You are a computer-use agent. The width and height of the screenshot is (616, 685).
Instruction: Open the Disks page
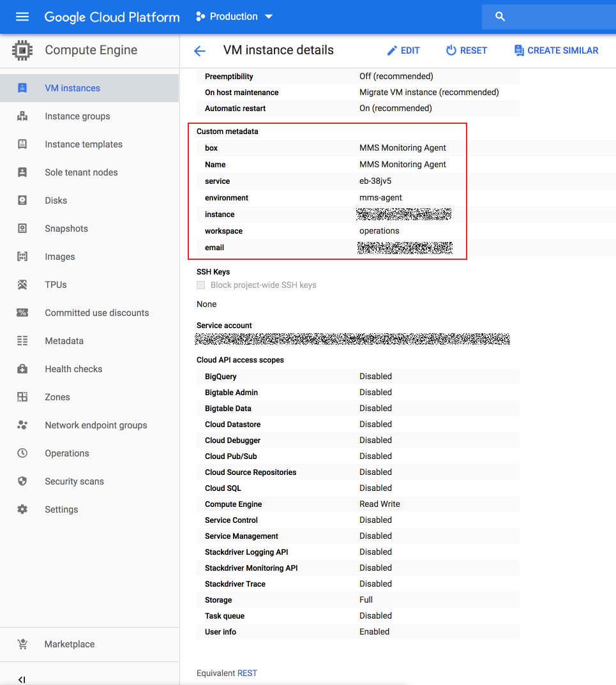tap(56, 200)
